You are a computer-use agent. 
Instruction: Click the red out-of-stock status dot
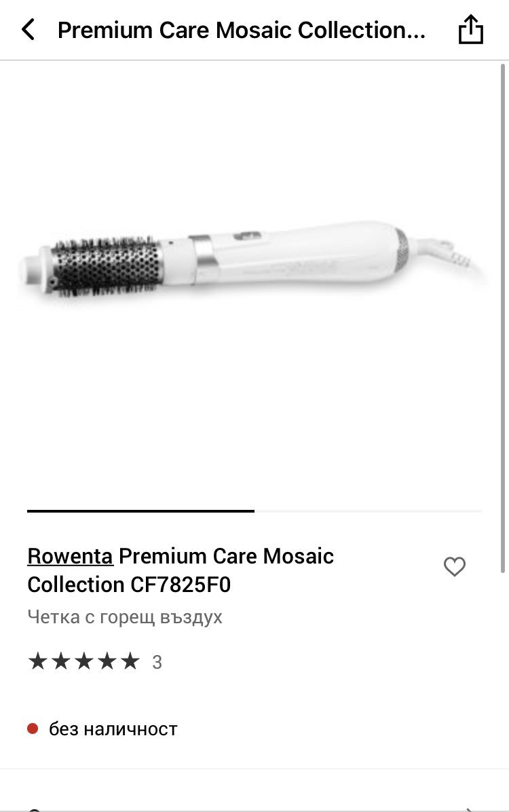coord(33,728)
